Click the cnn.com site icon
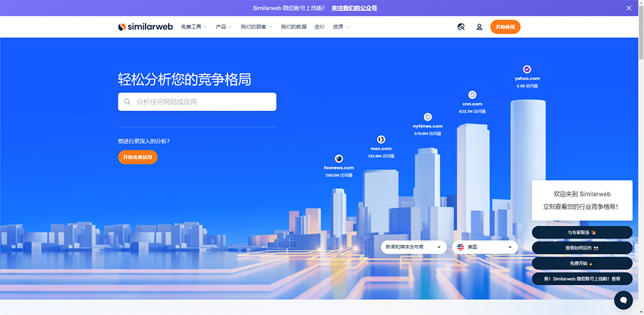 [x=472, y=95]
